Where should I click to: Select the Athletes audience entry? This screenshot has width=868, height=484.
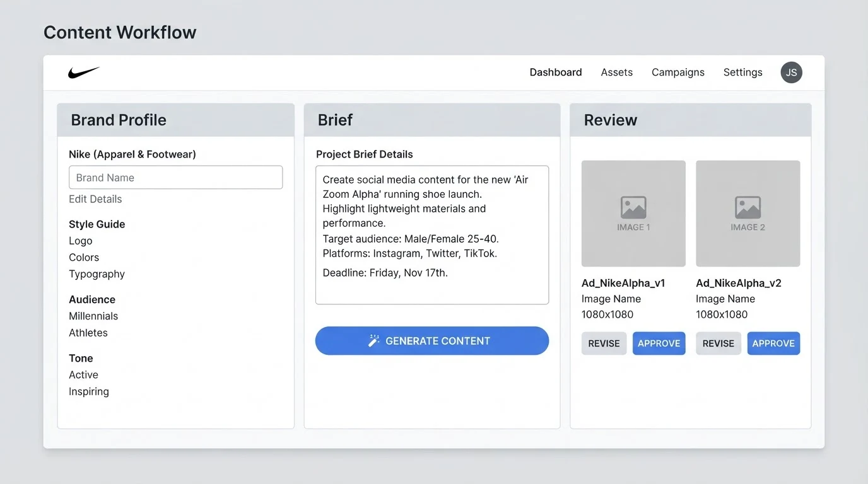(88, 333)
